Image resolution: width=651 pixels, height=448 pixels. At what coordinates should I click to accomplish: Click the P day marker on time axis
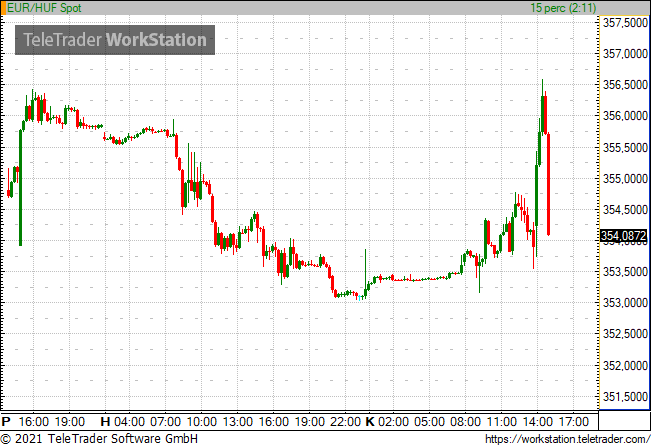pos(6,422)
